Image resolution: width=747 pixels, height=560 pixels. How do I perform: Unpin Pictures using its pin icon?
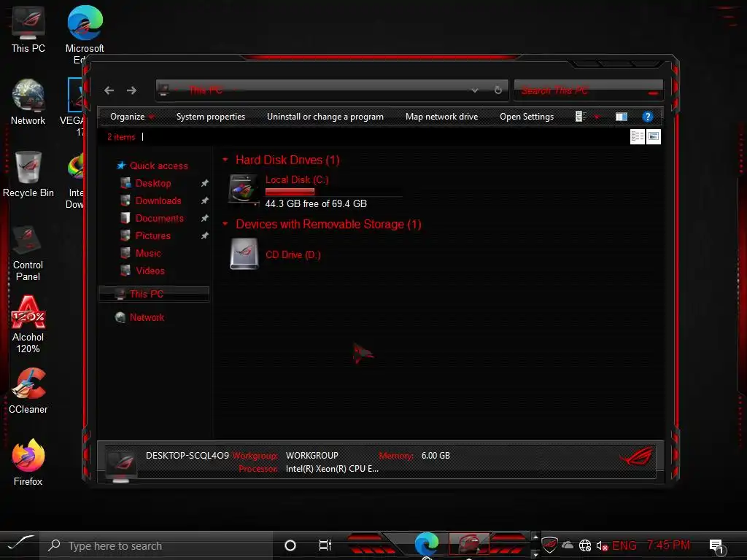tap(204, 236)
